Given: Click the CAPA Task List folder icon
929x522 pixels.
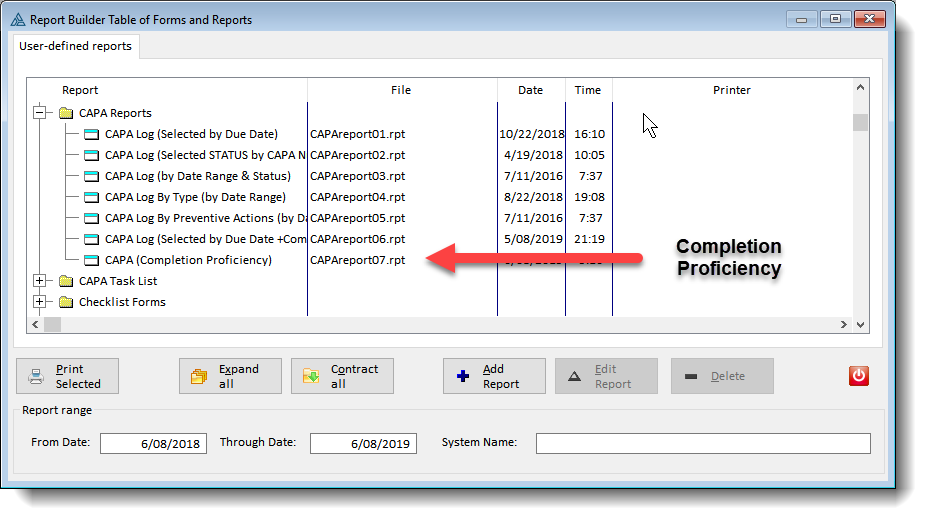Looking at the screenshot, I should pyautogui.click(x=66, y=281).
